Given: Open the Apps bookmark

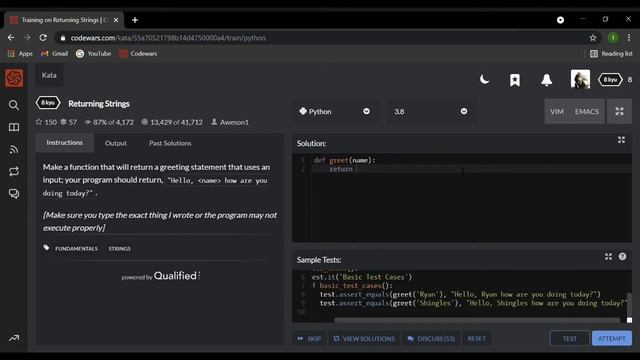Looking at the screenshot, I should [20, 53].
